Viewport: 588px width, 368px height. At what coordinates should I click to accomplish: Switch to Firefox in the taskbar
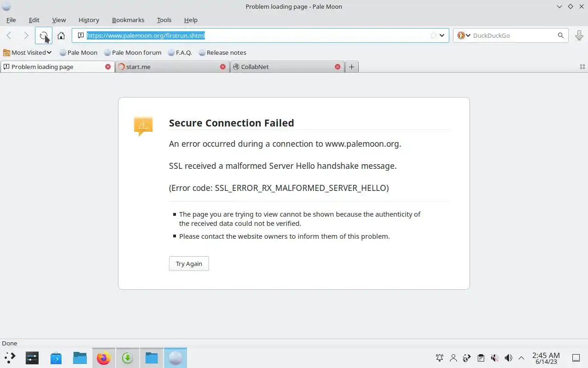pos(104,357)
